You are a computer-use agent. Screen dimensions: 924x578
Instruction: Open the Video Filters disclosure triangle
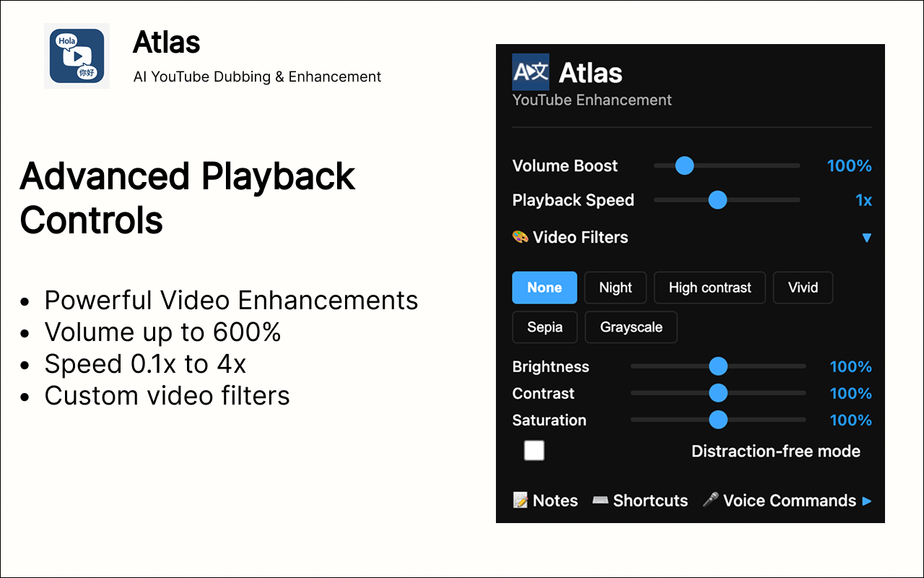point(866,237)
